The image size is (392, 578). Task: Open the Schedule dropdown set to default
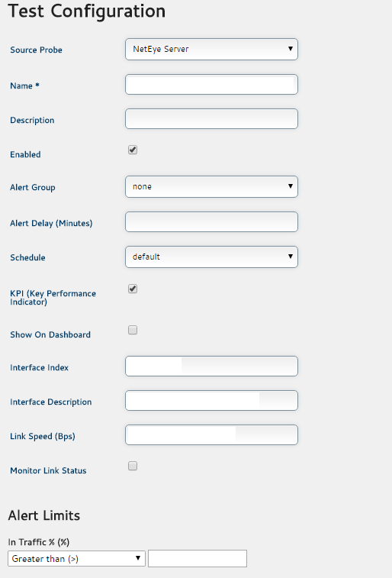pos(211,257)
